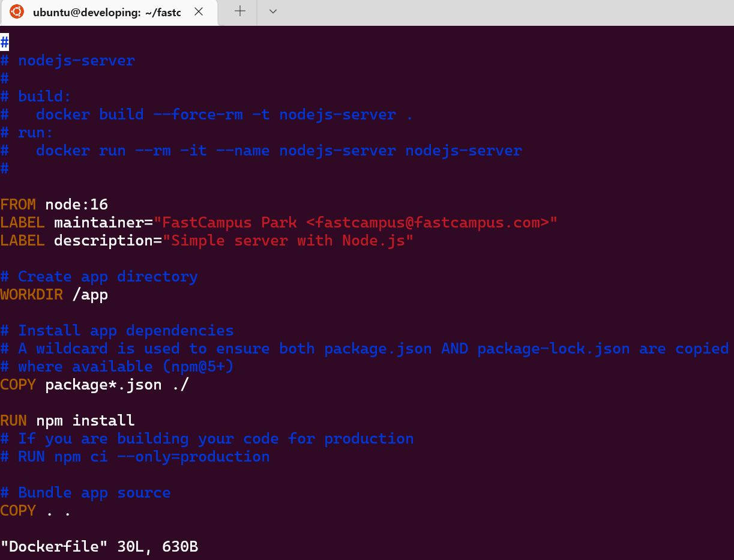Click the '# Create app directory' comment
The image size is (734, 560).
(x=99, y=277)
